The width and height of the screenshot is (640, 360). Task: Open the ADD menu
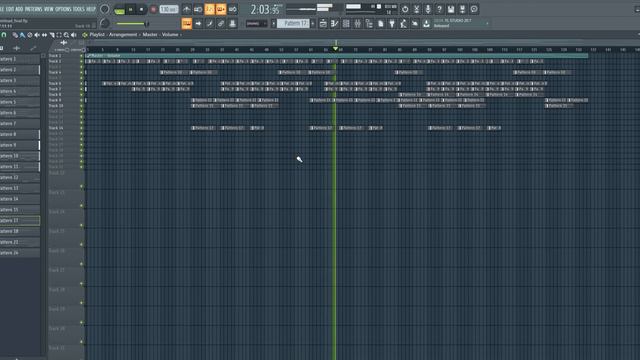coord(19,9)
